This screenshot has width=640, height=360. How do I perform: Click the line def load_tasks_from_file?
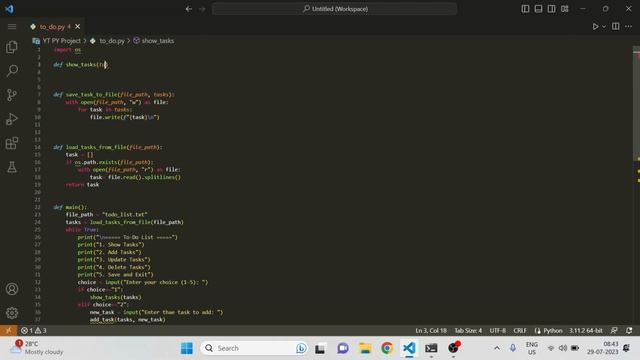[107, 147]
